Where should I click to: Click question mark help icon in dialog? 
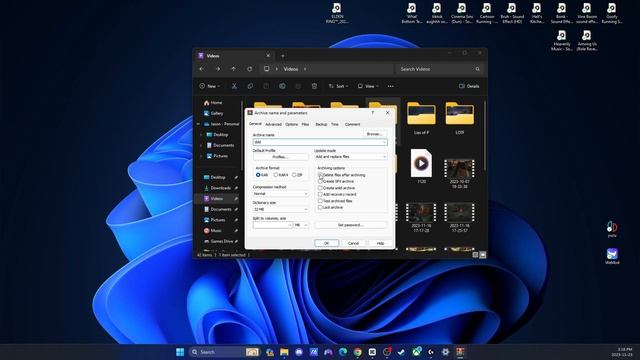coord(373,113)
